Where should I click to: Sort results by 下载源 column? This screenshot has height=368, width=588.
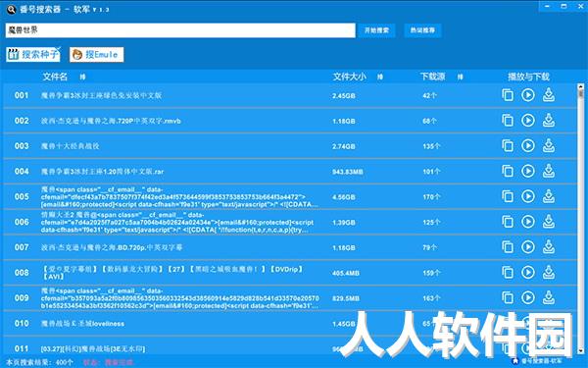coord(461,77)
